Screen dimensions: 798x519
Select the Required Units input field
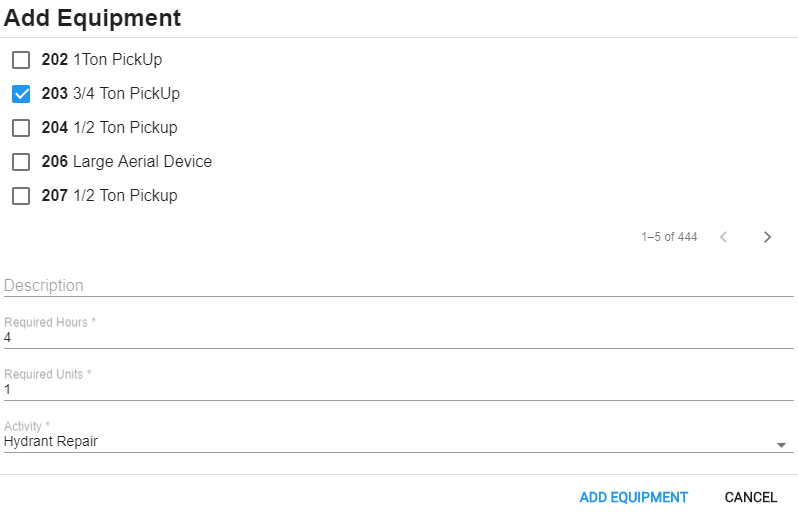click(x=400, y=390)
